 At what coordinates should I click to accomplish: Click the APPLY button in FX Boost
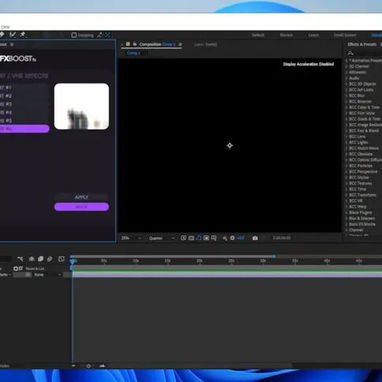pyautogui.click(x=81, y=197)
